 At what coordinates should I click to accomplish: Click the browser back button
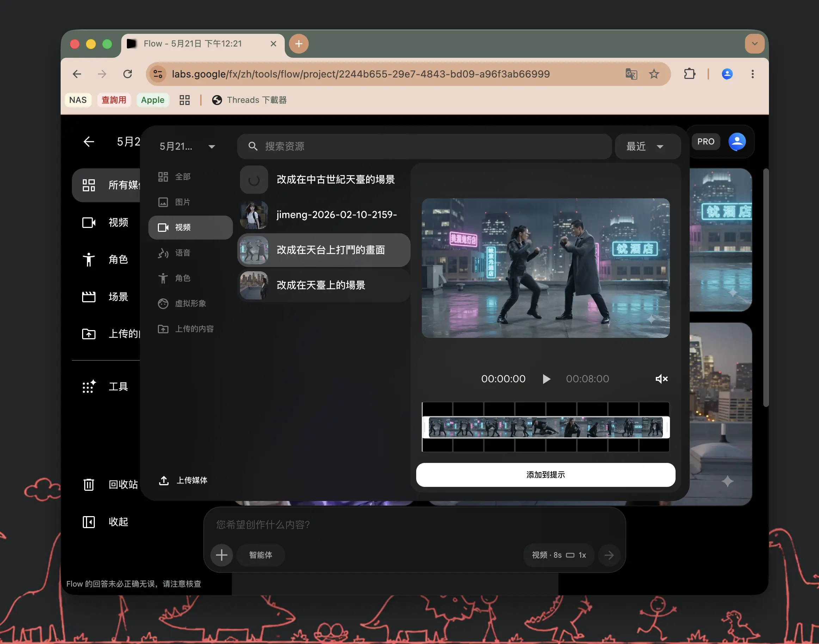click(77, 74)
